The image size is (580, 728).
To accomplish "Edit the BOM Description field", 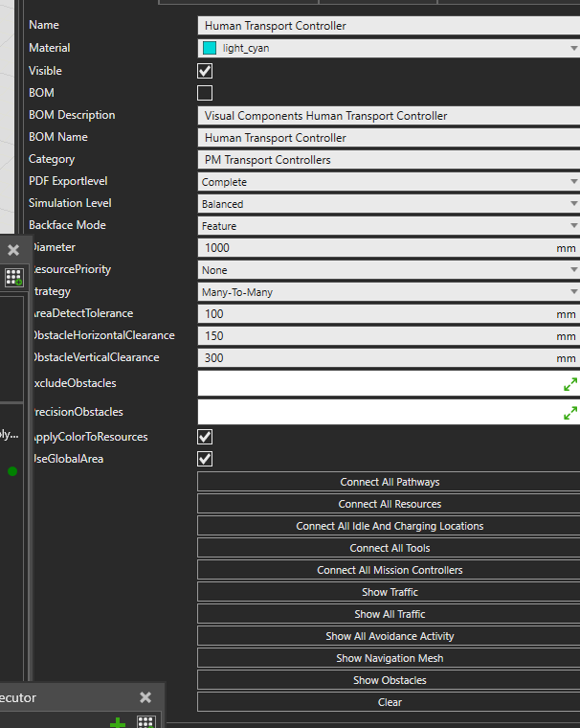I will coord(389,116).
